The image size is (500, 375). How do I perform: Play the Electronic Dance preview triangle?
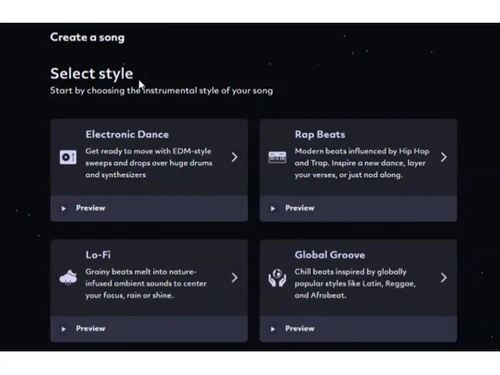[63, 209]
